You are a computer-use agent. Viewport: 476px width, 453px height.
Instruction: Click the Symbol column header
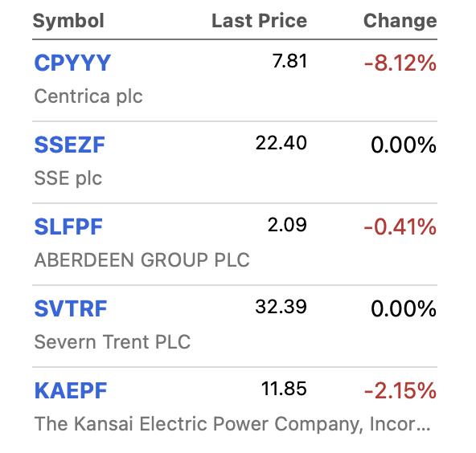(x=68, y=21)
